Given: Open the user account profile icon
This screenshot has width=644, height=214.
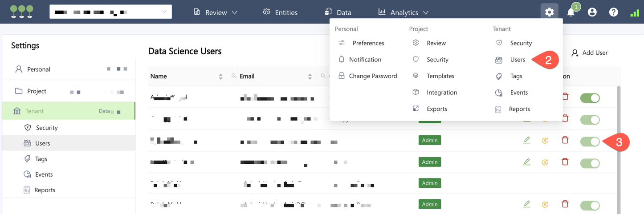Looking at the screenshot, I should [592, 12].
